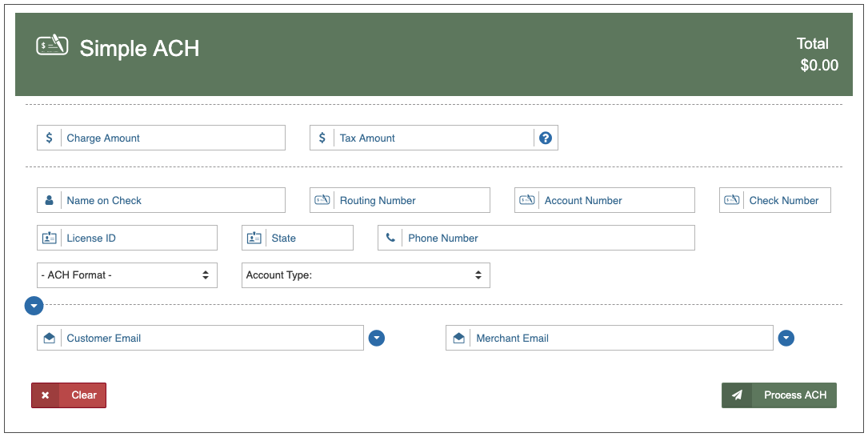Click into the Customer Email field
This screenshot has height=437, width=868.
pyautogui.click(x=212, y=338)
